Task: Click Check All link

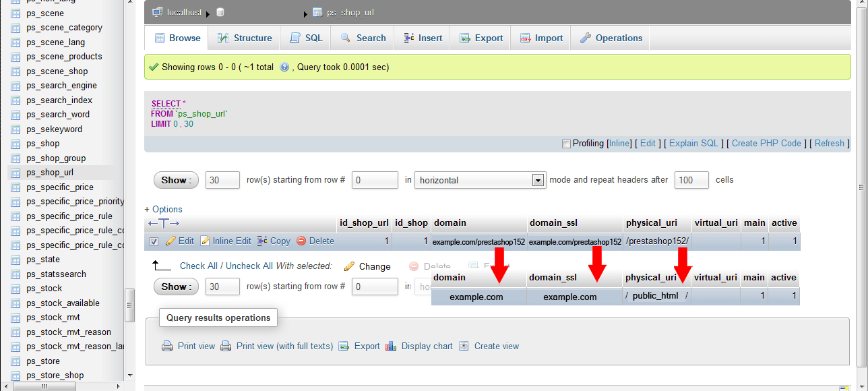Action: [x=201, y=266]
